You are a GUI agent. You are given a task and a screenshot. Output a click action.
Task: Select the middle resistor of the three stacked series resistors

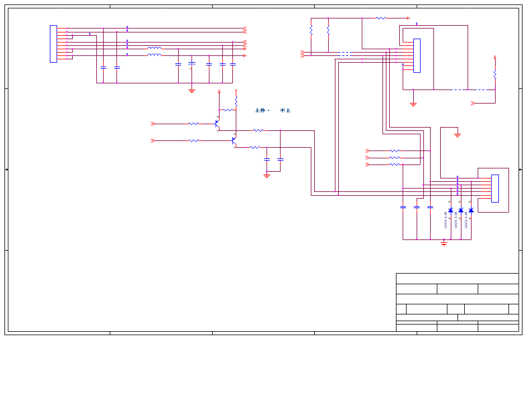point(394,158)
